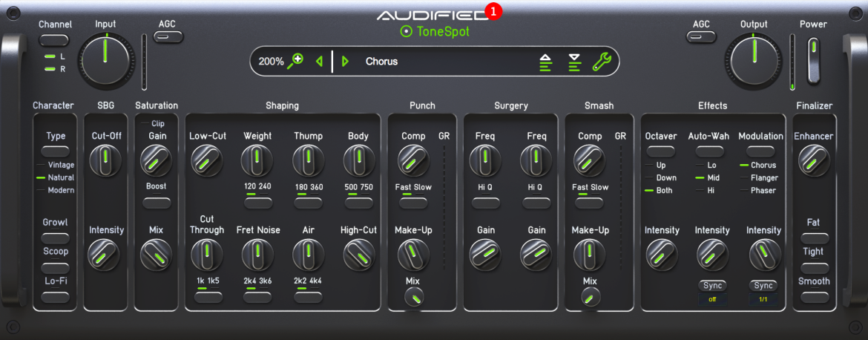The height and width of the screenshot is (340, 868).
Task: Click the SBG Intensity knob
Action: [104, 256]
